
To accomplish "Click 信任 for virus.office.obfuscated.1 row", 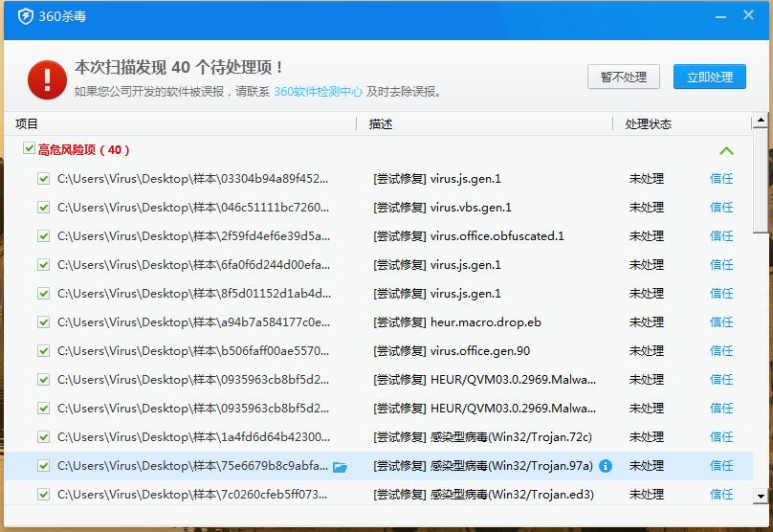I will (721, 235).
